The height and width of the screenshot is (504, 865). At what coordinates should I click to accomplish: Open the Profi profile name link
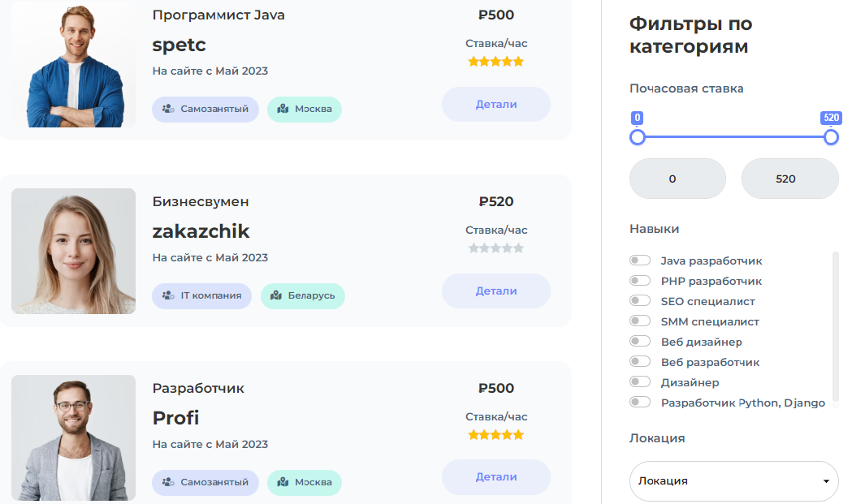click(175, 418)
